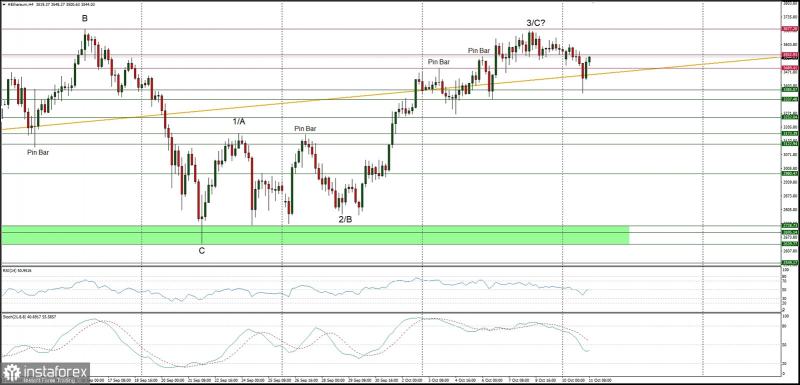Image resolution: width=800 pixels, height=385 pixels.
Task: Select the wave label "1/A"
Action: (x=239, y=121)
